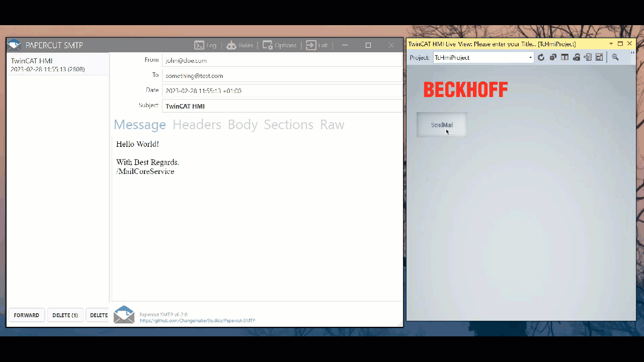The image size is (644, 362).
Task: Open Papercut Options
Action: tap(280, 45)
